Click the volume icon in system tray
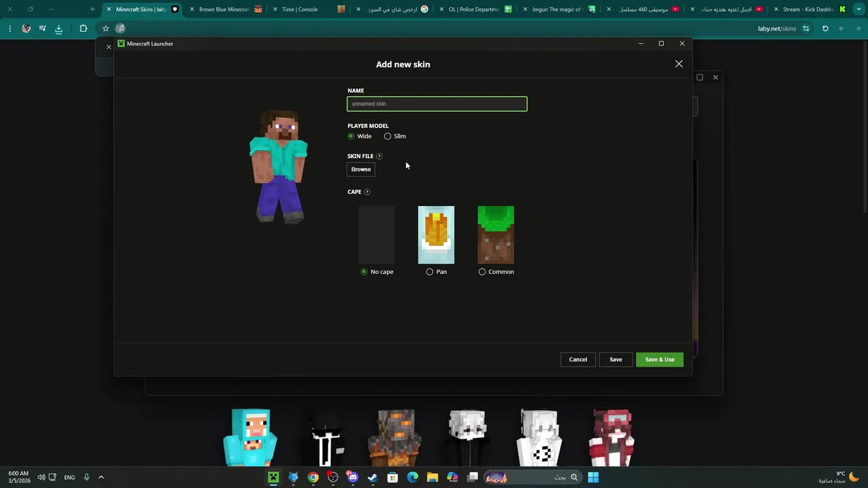Image resolution: width=868 pixels, height=488 pixels. tap(41, 477)
